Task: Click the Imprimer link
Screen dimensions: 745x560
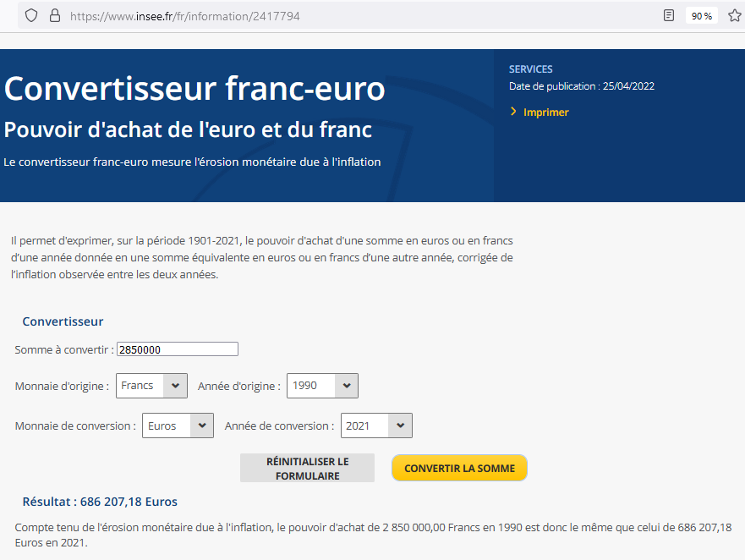Action: point(545,112)
